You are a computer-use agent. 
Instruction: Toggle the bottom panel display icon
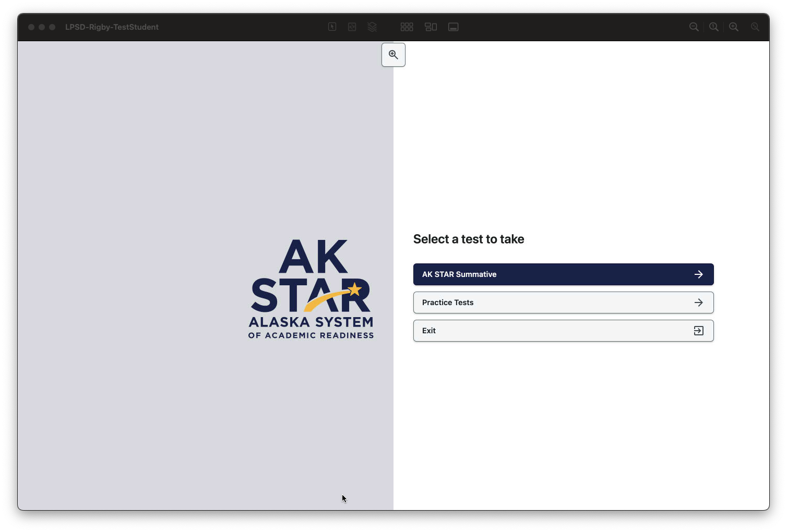[453, 27]
